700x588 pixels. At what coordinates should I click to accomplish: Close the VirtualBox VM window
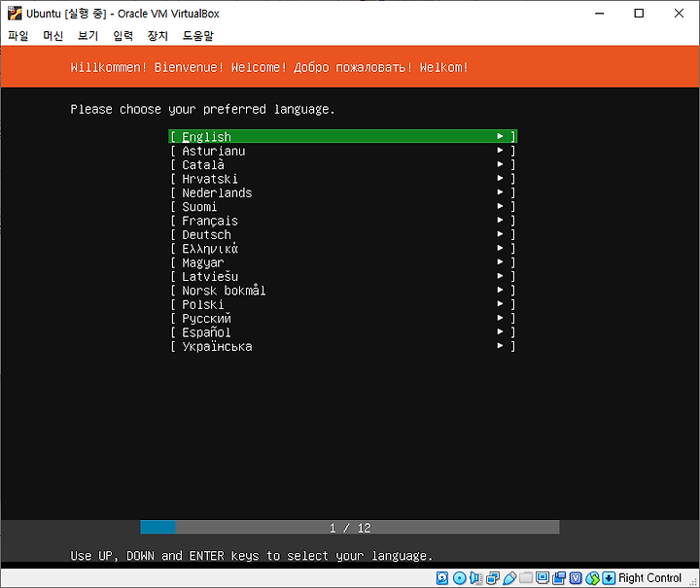click(679, 14)
